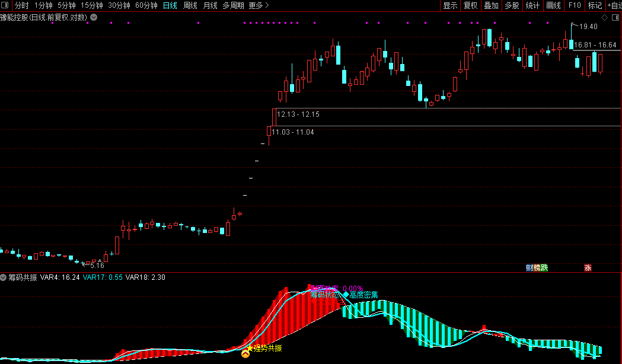The image size is (622, 364).
Task: Expand 更多 period options
Action: 259,5
